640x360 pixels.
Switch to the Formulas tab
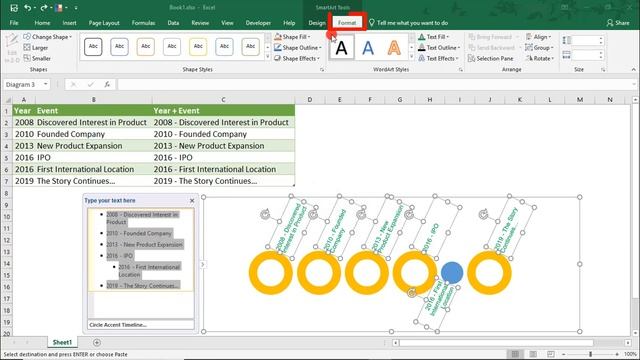click(x=143, y=23)
